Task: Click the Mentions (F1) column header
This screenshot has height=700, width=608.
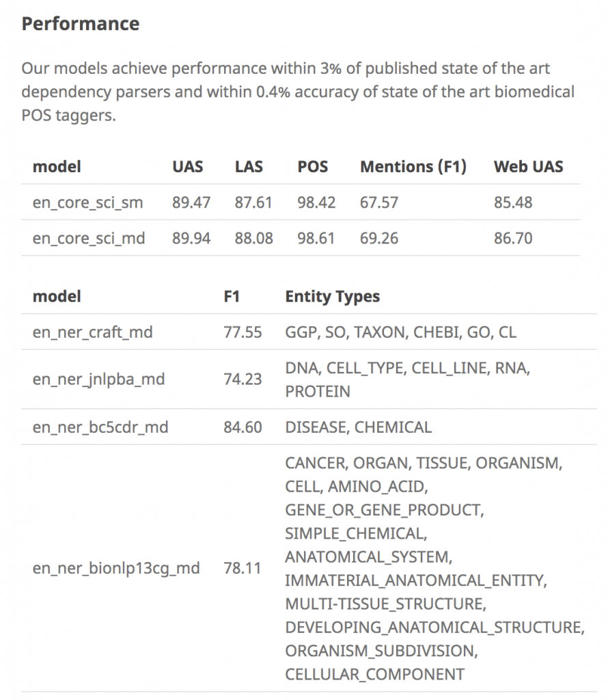Action: 413,167
